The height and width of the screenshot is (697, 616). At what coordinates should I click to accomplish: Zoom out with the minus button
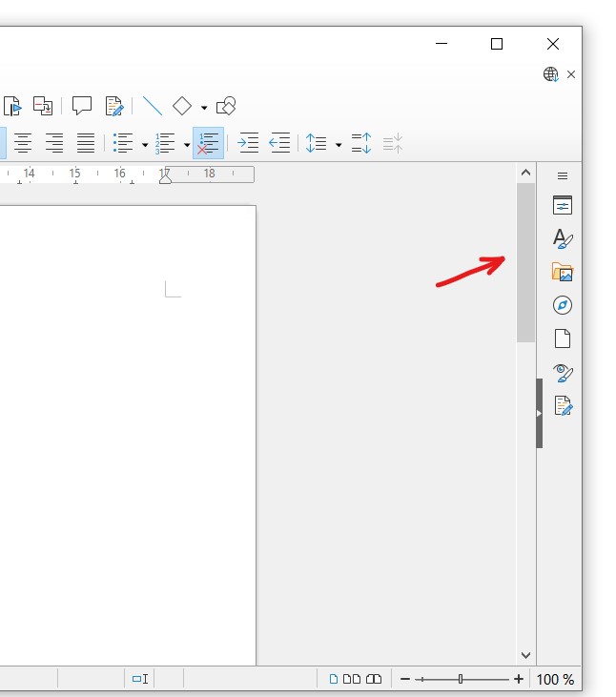pyautogui.click(x=405, y=679)
